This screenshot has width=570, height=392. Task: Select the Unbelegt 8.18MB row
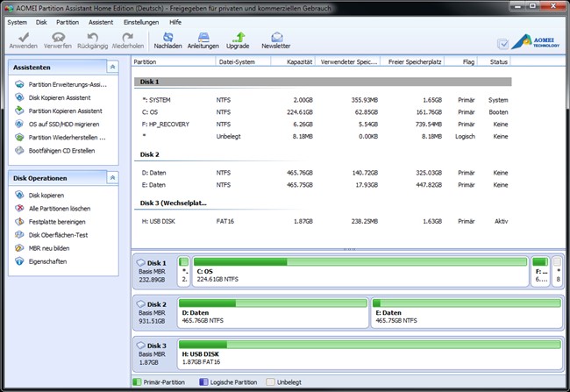tap(323, 136)
